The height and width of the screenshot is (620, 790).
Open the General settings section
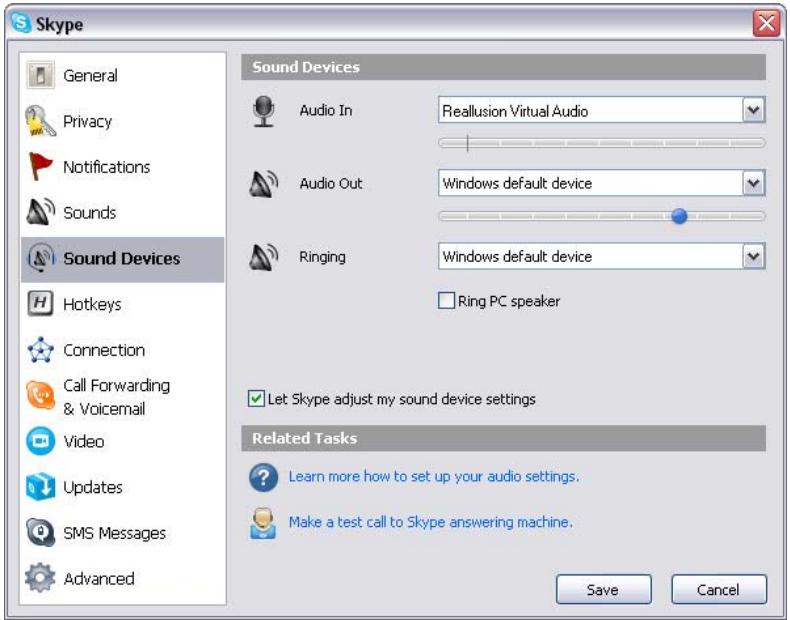click(x=90, y=76)
